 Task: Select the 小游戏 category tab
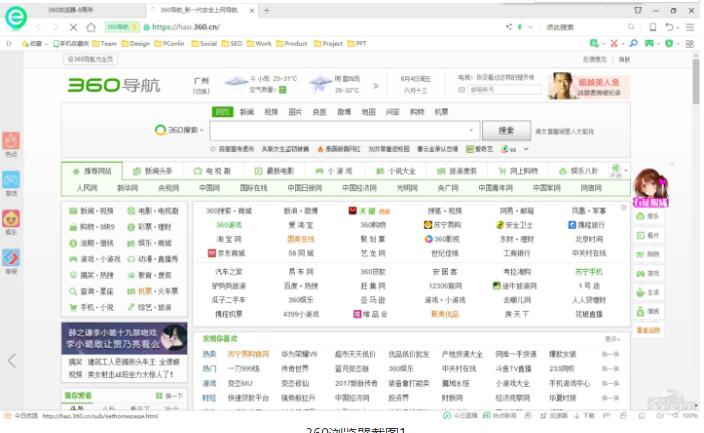334,171
